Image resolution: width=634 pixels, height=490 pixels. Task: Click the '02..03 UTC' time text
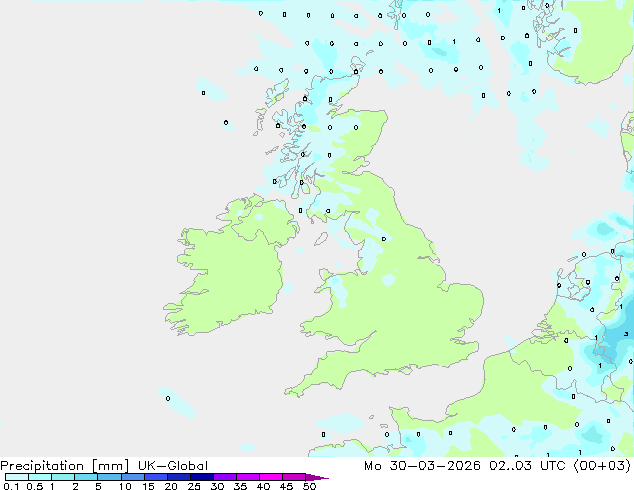[x=529, y=466]
